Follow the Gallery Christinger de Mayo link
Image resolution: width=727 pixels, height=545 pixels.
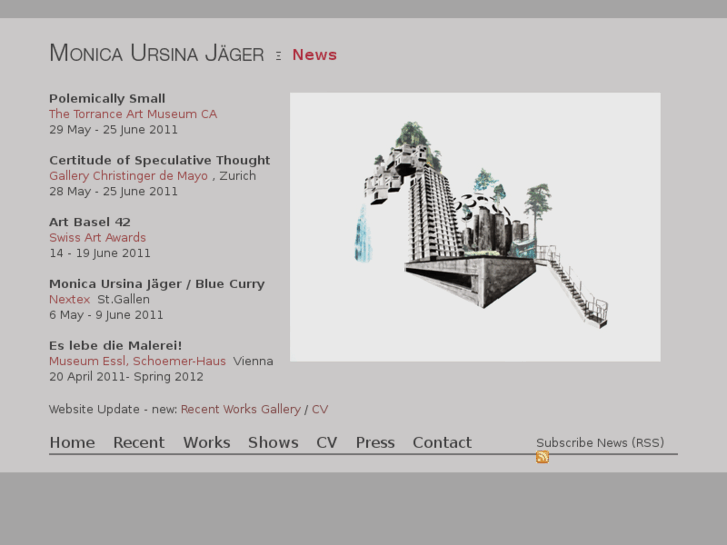(128, 176)
